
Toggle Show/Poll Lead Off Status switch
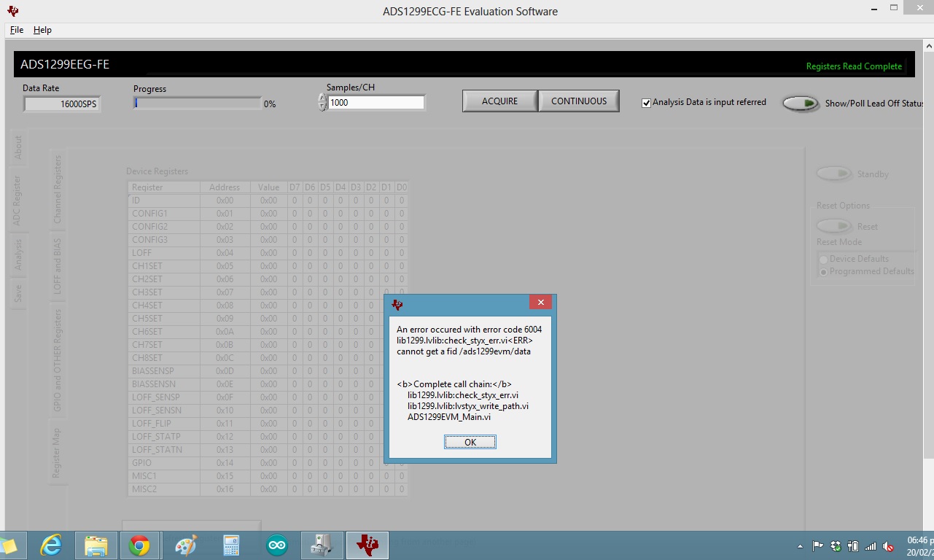(801, 103)
